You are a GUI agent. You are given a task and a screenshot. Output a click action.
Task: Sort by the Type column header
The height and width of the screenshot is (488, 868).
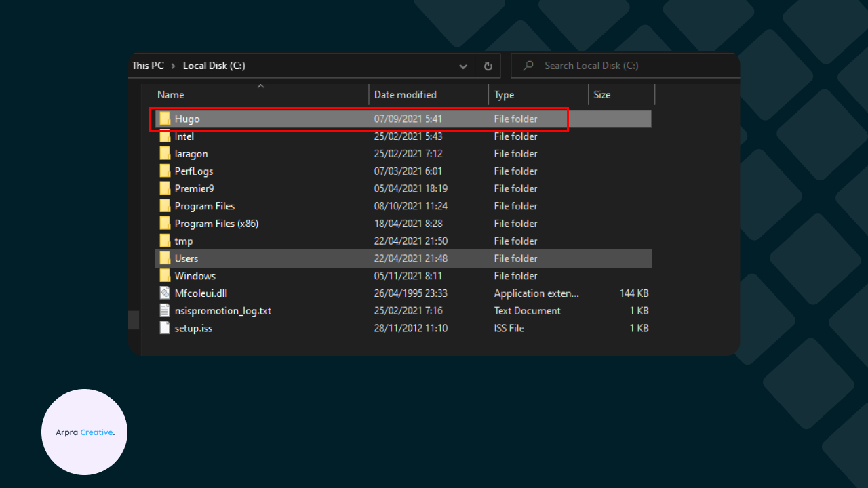504,95
